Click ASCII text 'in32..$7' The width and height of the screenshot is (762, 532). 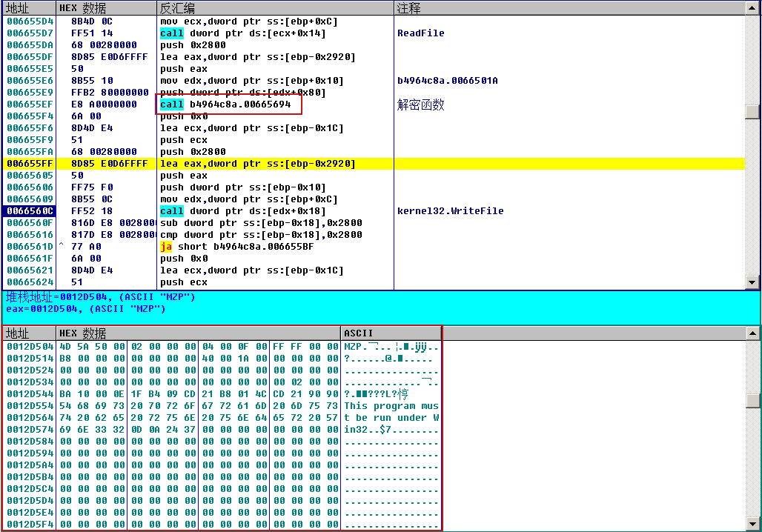coord(368,430)
